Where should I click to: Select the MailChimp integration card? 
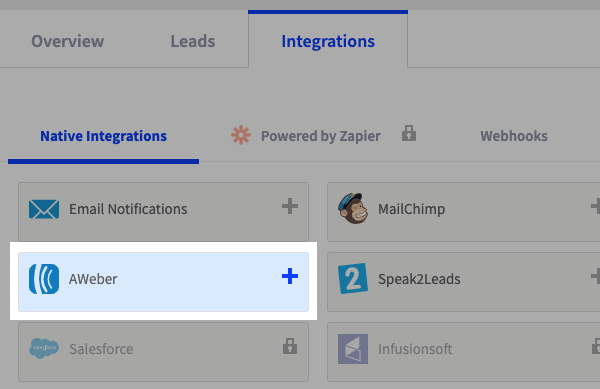(x=463, y=212)
